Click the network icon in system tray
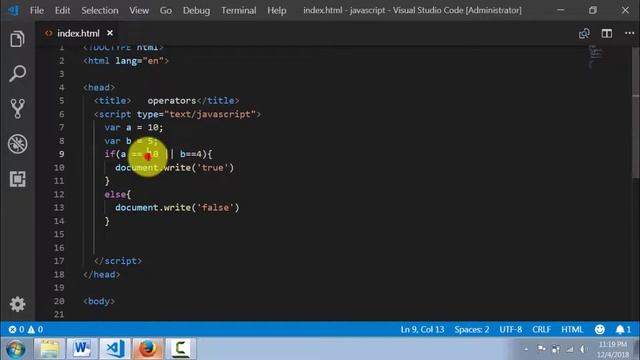The height and width of the screenshot is (360, 640). (569, 349)
